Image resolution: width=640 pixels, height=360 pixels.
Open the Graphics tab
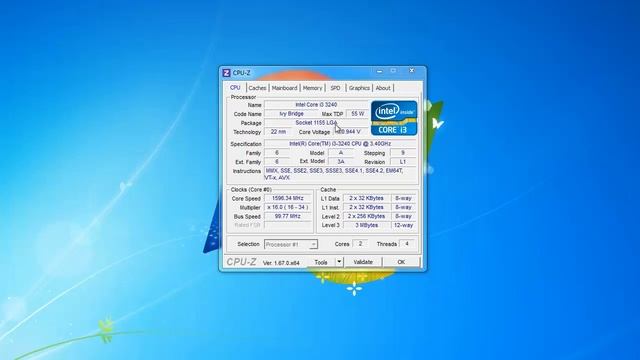tap(359, 88)
